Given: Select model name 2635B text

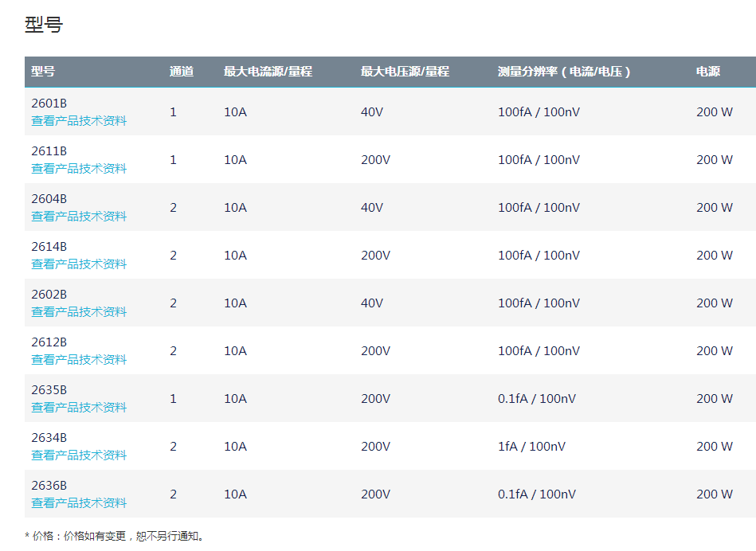Looking at the screenshot, I should (49, 389).
